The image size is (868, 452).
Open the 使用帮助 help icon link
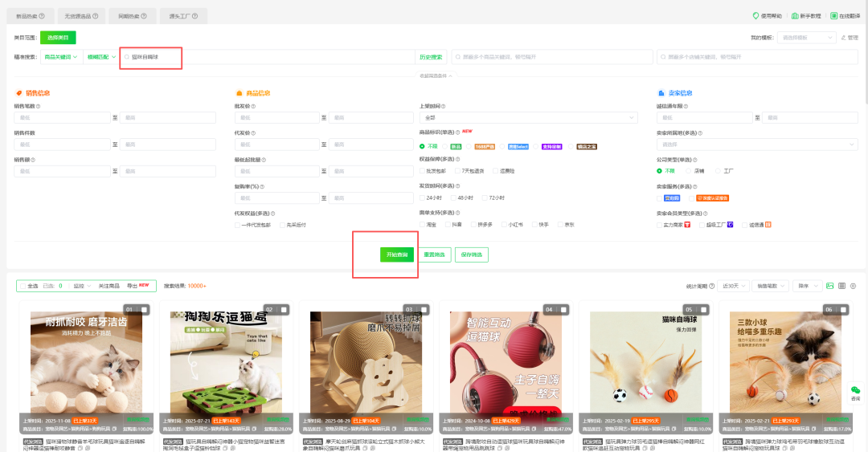tap(755, 16)
